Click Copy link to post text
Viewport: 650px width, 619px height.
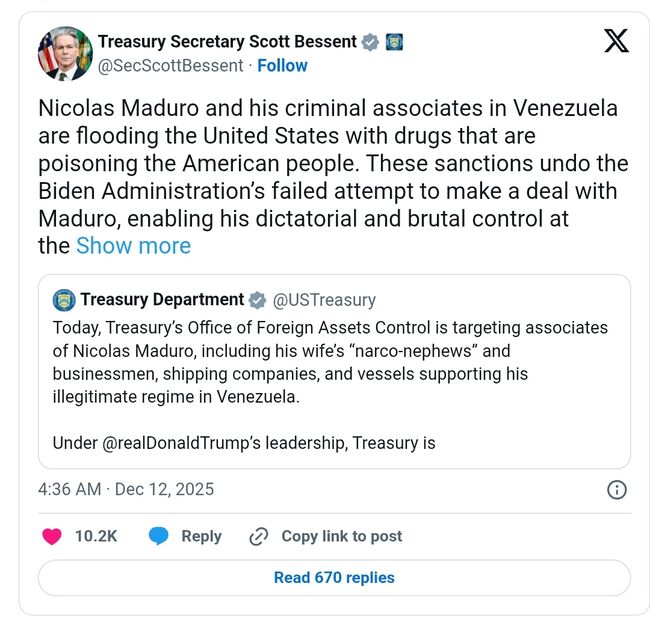pos(341,536)
